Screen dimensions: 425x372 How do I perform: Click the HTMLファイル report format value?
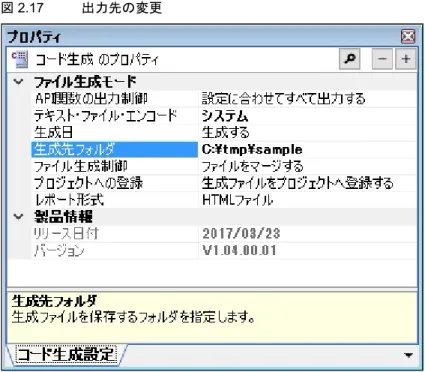tap(237, 200)
